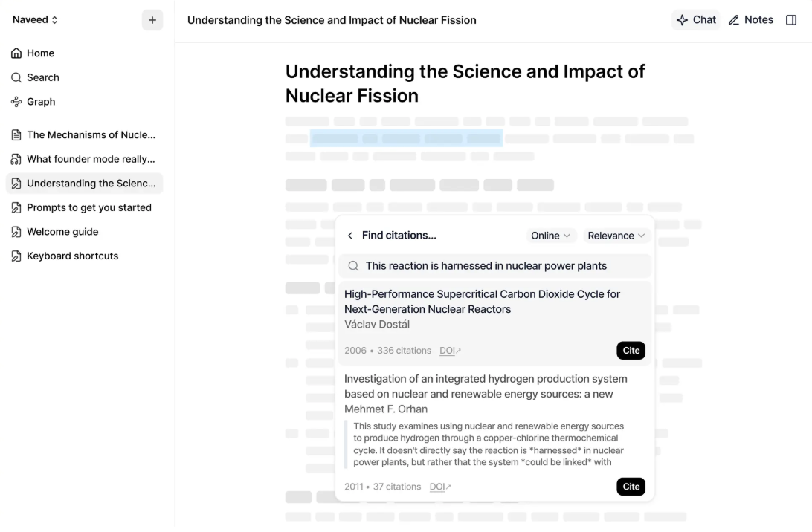This screenshot has height=532, width=812.
Task: Cite the Mehmet F. Orhan paper
Action: click(x=631, y=487)
